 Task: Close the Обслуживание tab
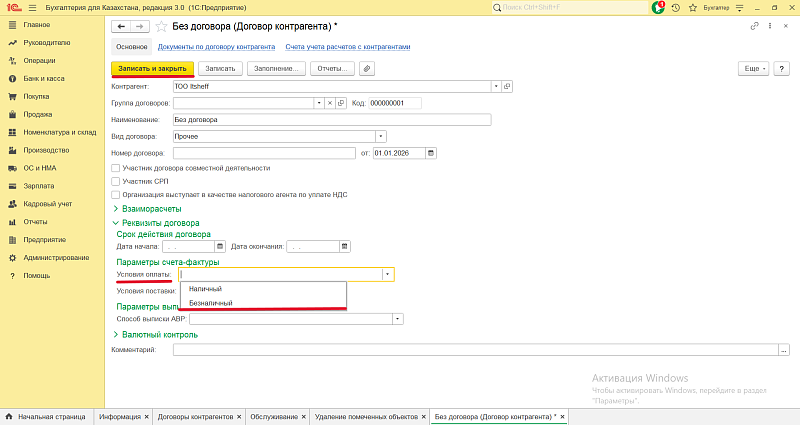[x=304, y=417]
